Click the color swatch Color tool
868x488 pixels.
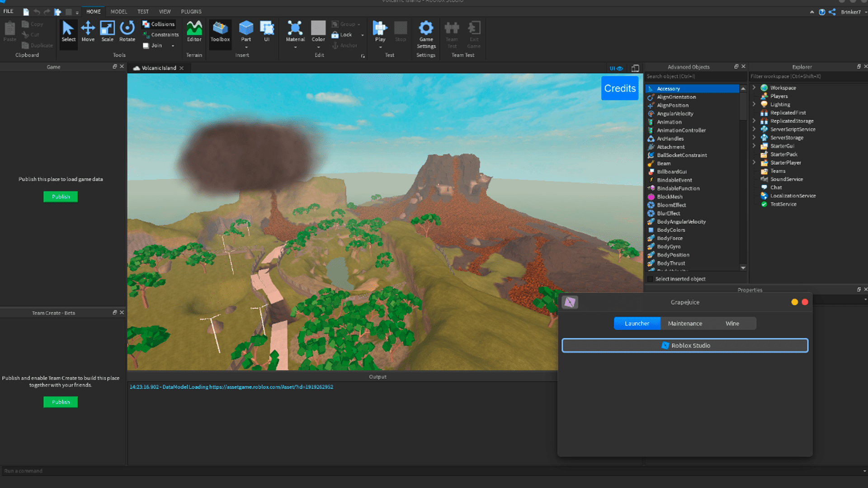(x=318, y=28)
